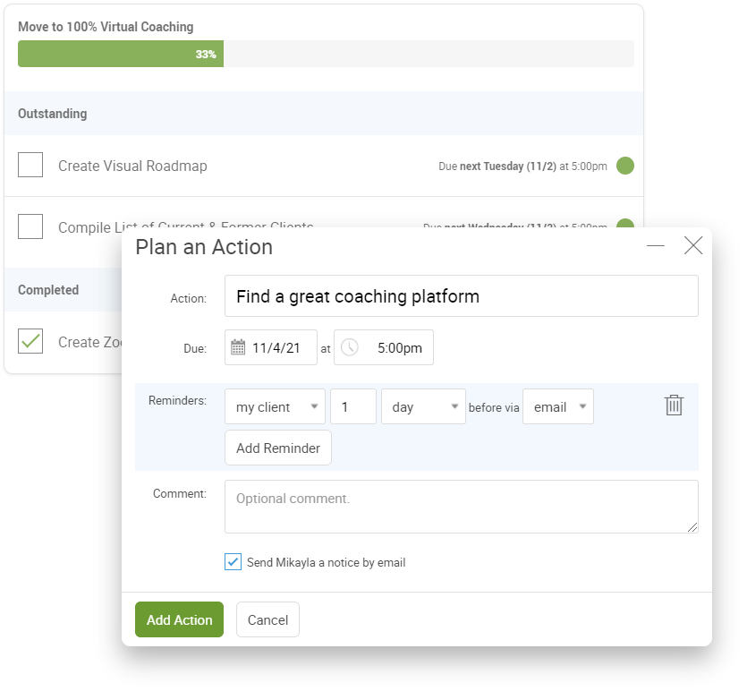
Task: Click the Cancel button
Action: [267, 619]
